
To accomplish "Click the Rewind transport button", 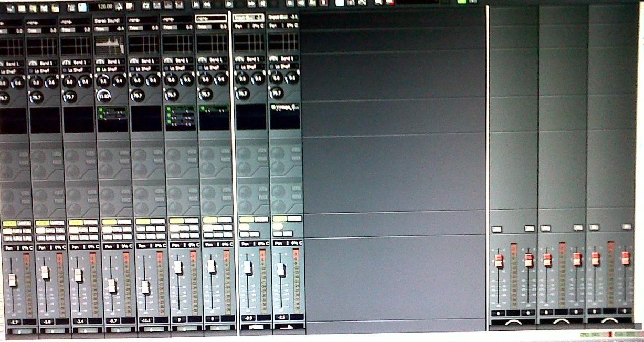I will click(207, 5).
